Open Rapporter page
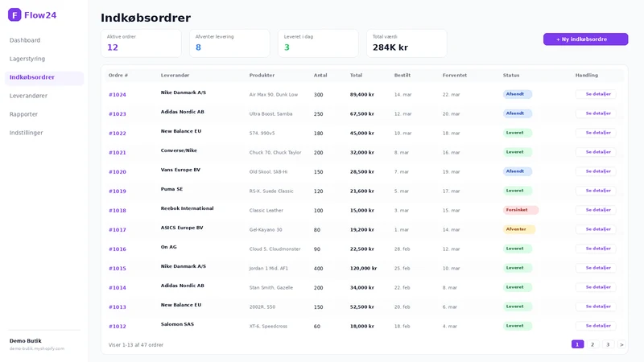644x362 pixels. point(23,114)
